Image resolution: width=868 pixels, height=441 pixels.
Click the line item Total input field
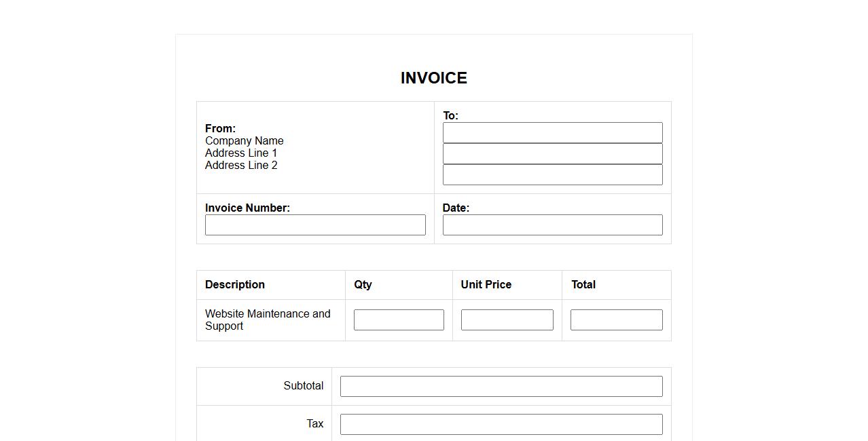pyautogui.click(x=616, y=320)
